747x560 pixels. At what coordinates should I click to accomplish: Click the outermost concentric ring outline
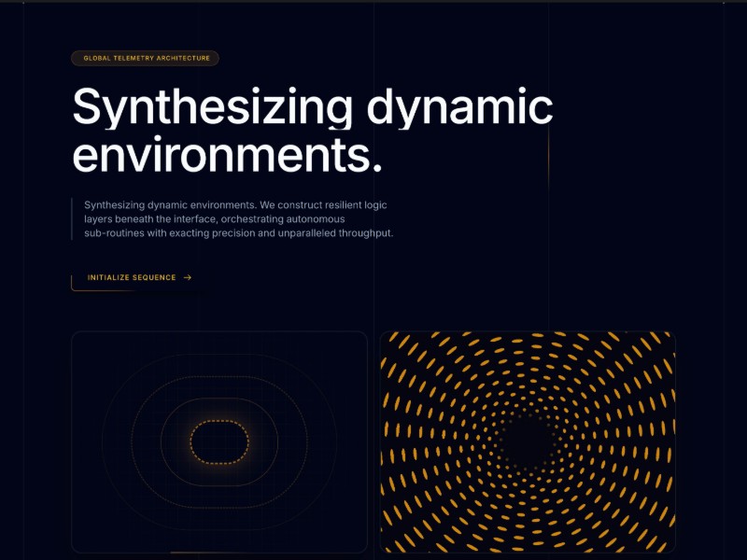click(x=219, y=356)
